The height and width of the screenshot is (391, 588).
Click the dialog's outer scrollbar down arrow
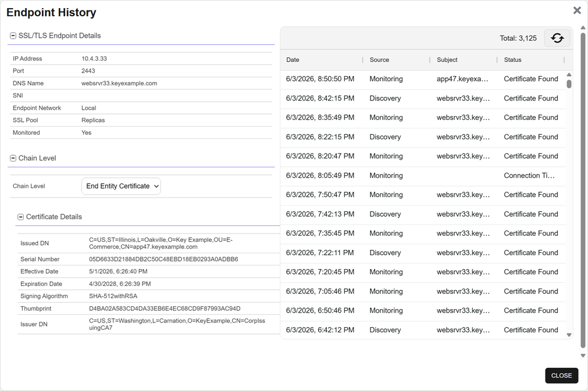pos(583,356)
